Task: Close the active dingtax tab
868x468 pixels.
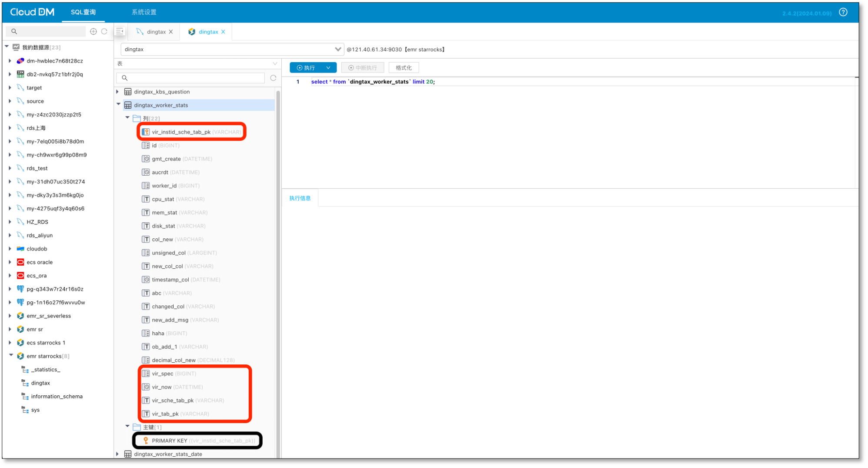Action: 223,32
